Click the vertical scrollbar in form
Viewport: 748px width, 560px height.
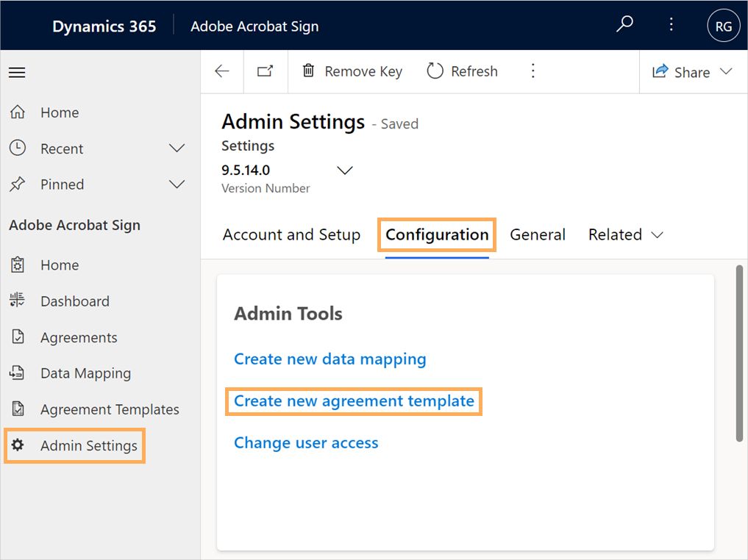[739, 353]
